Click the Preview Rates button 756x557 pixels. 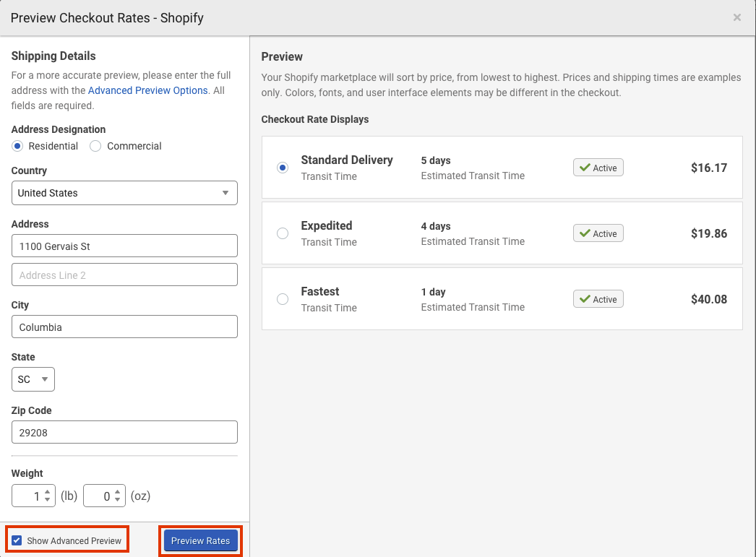click(x=201, y=540)
